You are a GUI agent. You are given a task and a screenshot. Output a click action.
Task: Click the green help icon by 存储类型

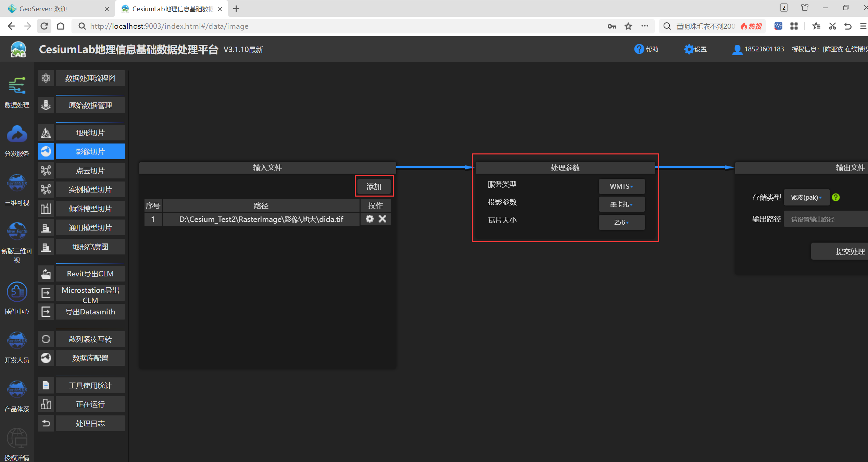click(835, 197)
